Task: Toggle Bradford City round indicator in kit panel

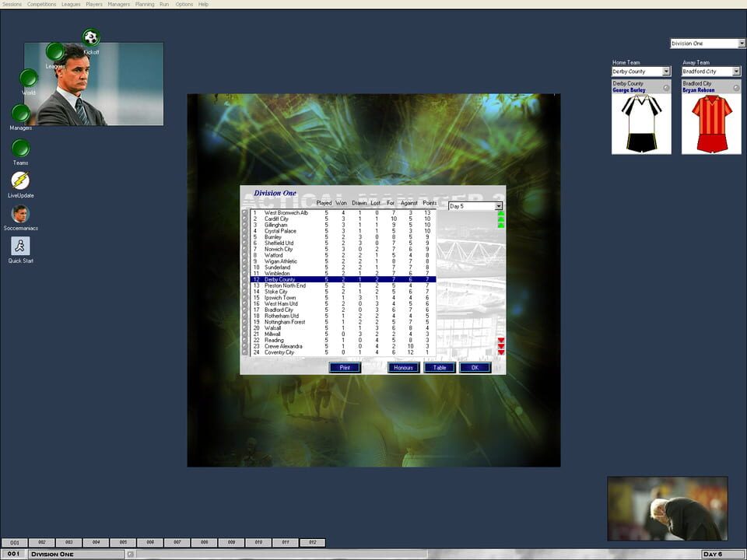Action: click(x=736, y=88)
